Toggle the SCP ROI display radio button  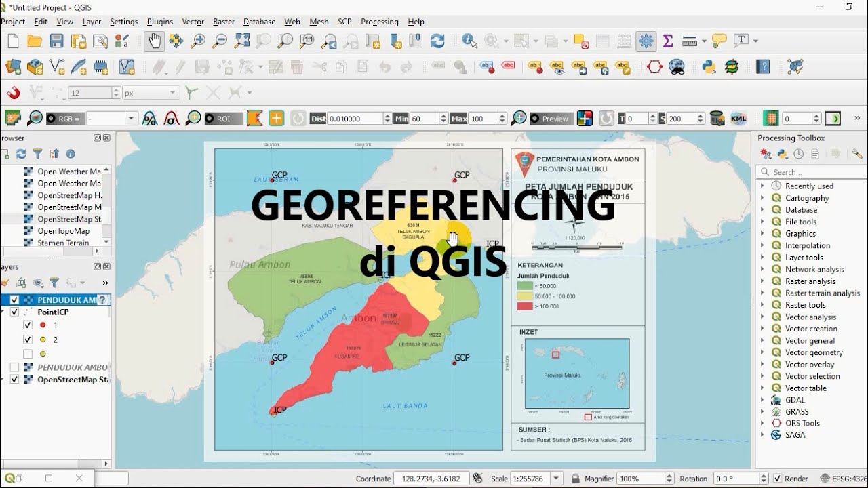click(x=209, y=119)
